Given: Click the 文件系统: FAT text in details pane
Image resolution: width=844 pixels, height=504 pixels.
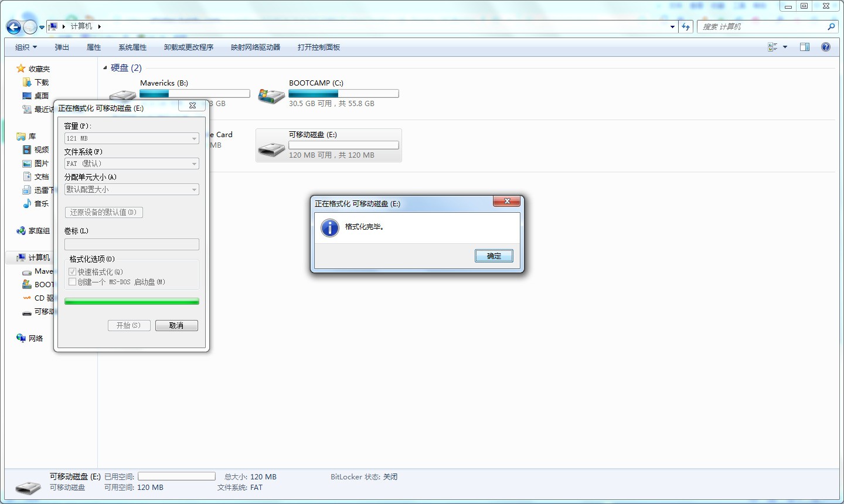Looking at the screenshot, I should click(240, 488).
